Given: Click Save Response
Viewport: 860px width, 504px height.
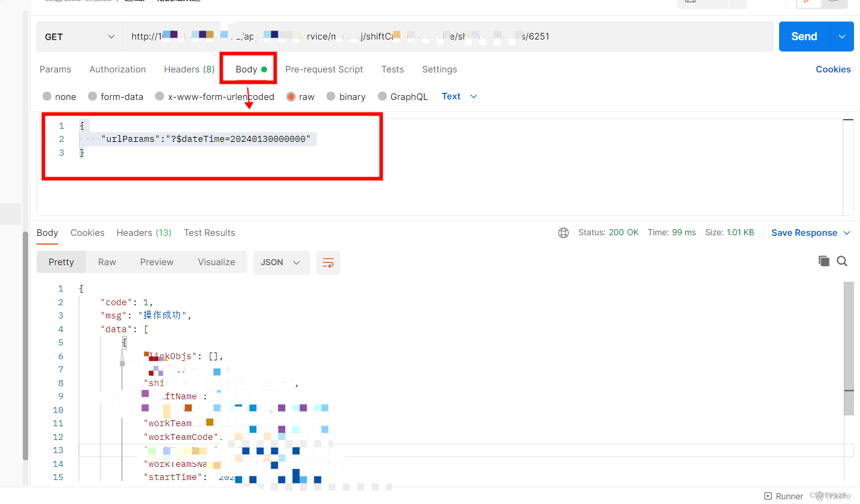Looking at the screenshot, I should click(x=804, y=233).
